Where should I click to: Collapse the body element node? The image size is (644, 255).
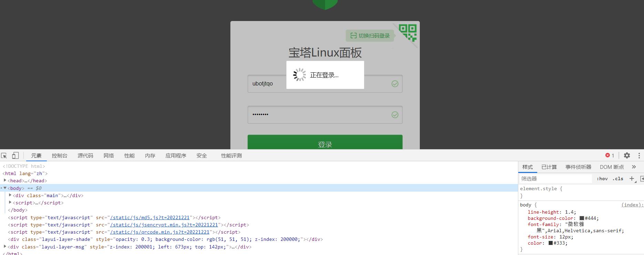(5, 188)
